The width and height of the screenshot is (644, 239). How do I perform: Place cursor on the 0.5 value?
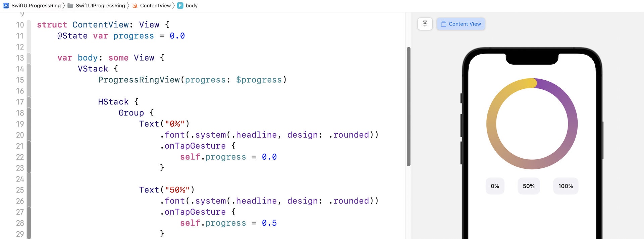[269, 223]
